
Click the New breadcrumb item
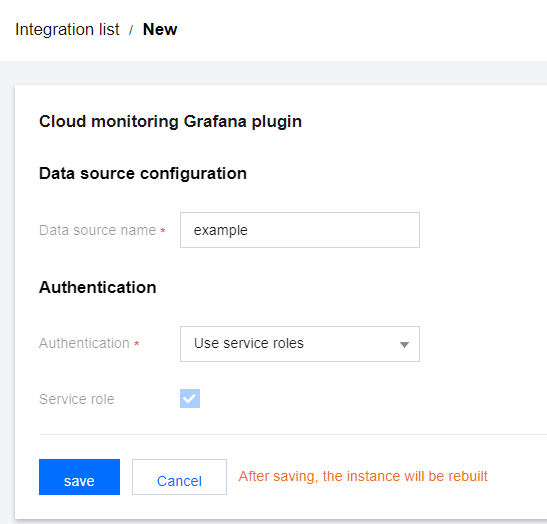point(160,29)
